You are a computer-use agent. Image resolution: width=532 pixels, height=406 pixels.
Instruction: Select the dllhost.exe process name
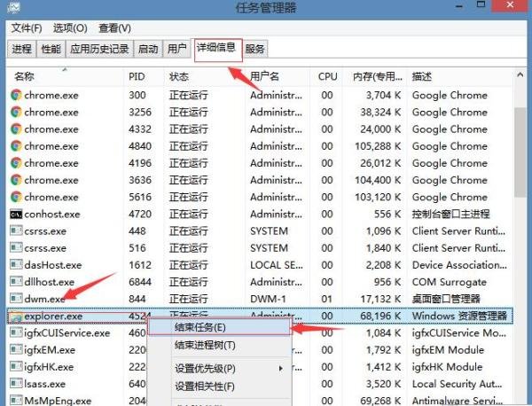(x=49, y=282)
